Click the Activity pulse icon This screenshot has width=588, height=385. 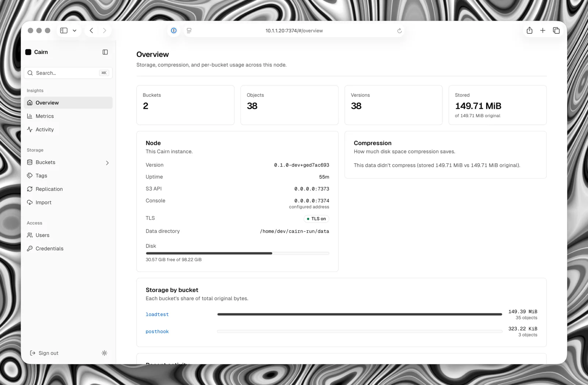30,129
